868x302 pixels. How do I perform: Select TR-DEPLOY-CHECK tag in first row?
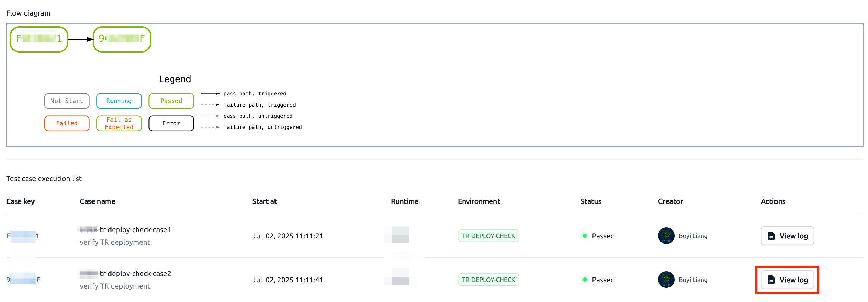coord(488,236)
